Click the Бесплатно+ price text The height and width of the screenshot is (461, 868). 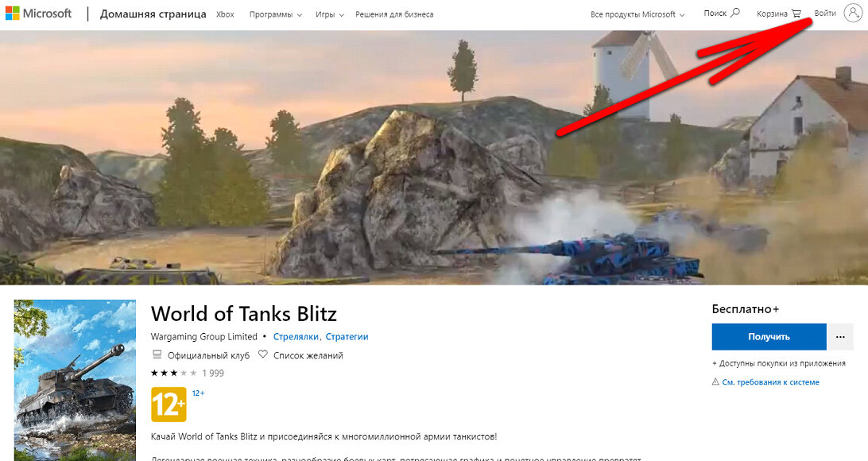[x=745, y=309]
